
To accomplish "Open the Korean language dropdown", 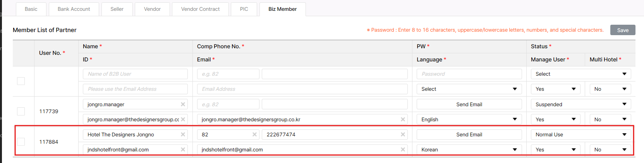I will point(469,149).
